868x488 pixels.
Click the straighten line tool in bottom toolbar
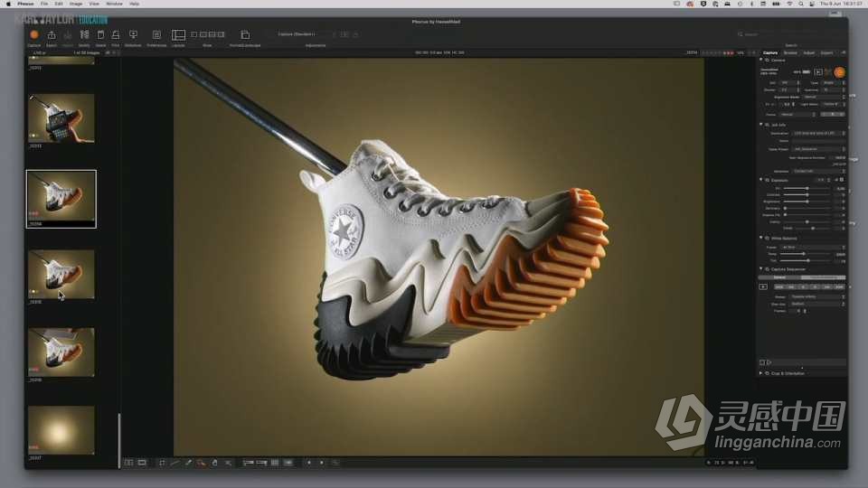(x=175, y=463)
